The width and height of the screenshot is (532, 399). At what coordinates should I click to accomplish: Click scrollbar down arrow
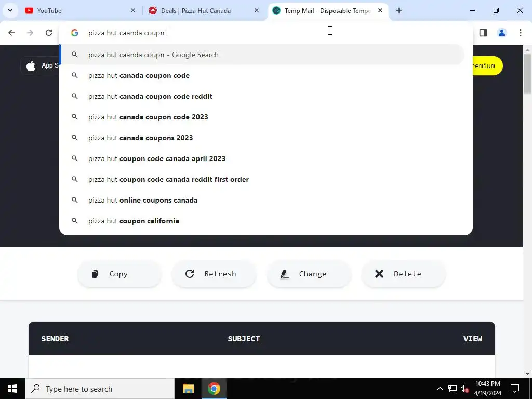click(528, 374)
